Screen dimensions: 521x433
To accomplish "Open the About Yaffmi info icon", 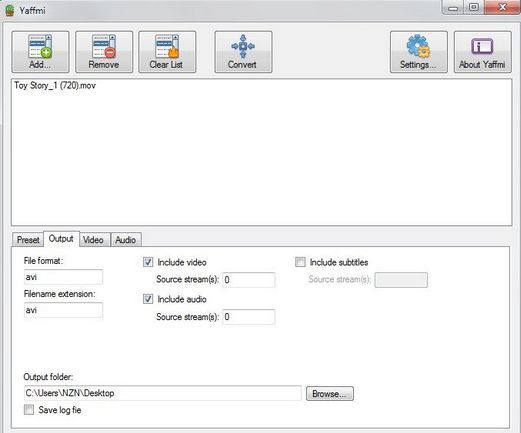I will [x=482, y=46].
